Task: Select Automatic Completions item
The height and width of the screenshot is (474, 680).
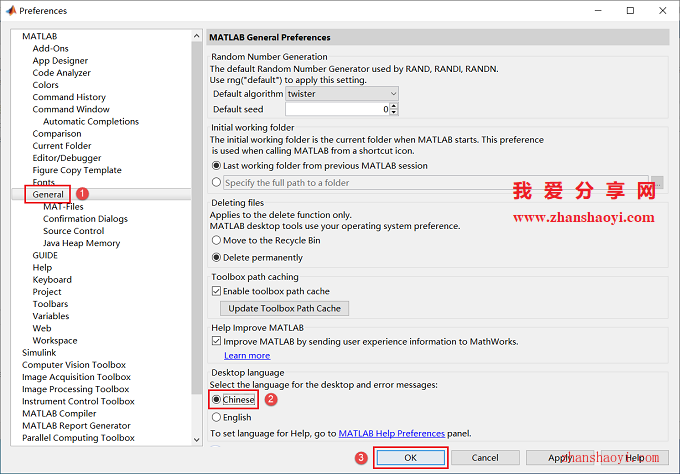Action: tap(91, 121)
